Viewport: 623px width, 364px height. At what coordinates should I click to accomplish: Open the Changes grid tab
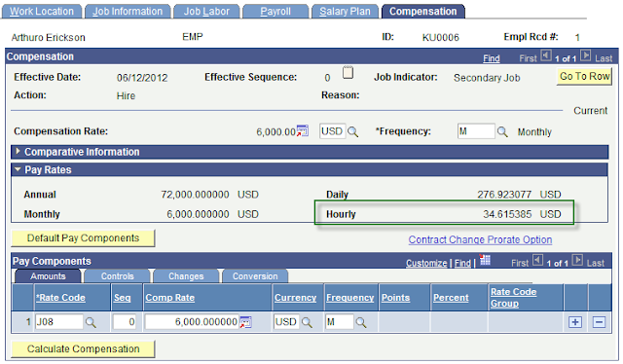click(x=186, y=276)
